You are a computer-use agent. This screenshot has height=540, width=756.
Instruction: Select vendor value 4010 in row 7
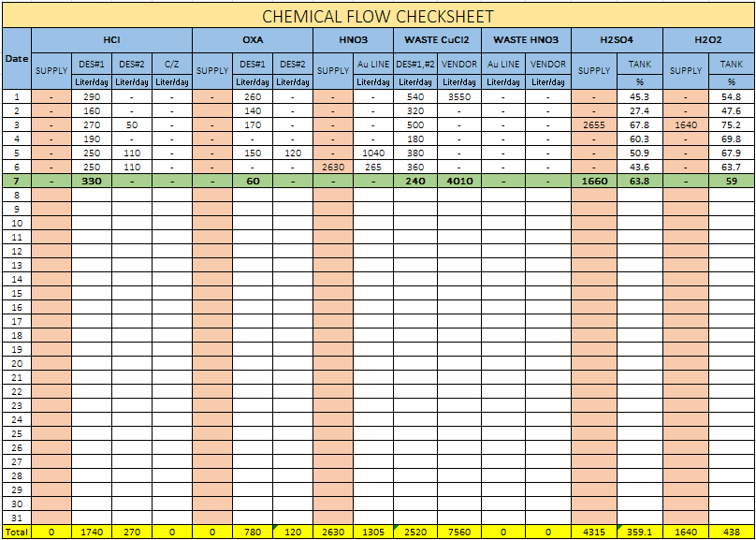click(x=459, y=182)
